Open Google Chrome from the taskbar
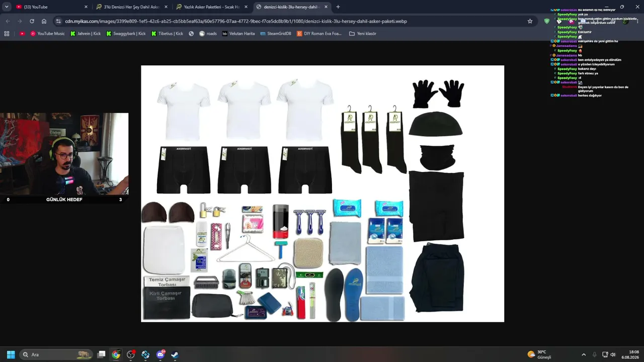644x362 pixels. pyautogui.click(x=116, y=354)
